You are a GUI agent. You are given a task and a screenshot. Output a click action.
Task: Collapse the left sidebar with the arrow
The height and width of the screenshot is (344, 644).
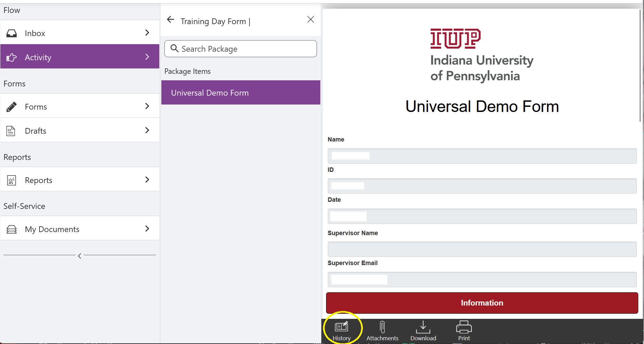[x=79, y=256]
